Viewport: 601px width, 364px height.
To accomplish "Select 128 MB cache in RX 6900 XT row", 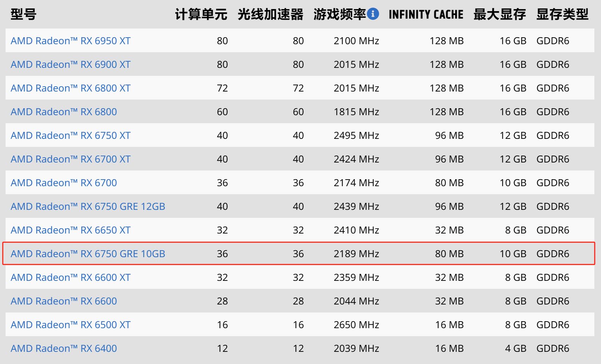I will click(447, 64).
